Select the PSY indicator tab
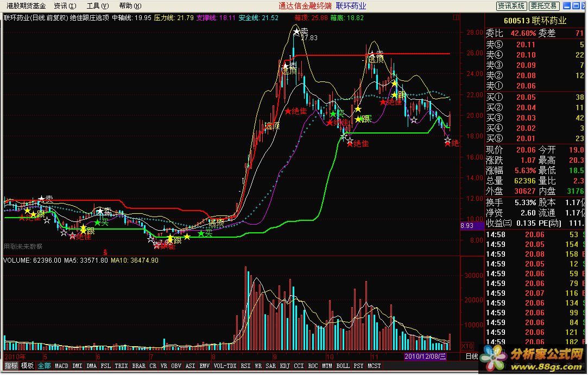This screenshot has width=588, height=375. [358, 366]
